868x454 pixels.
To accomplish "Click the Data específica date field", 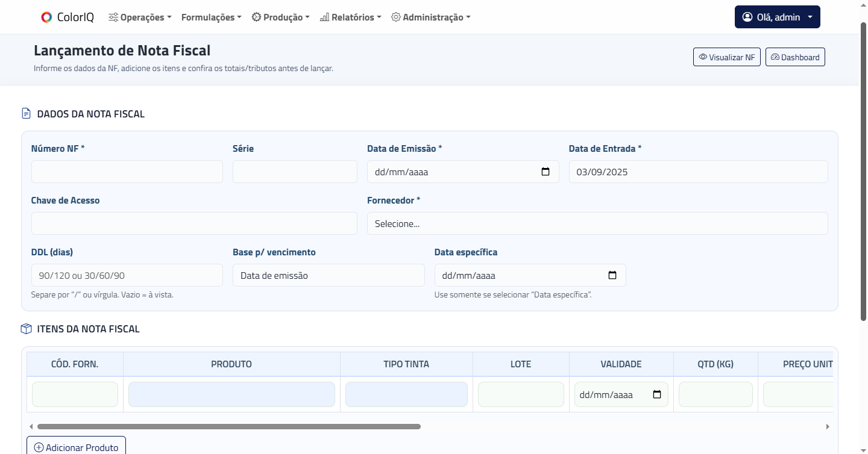I will [x=530, y=275].
